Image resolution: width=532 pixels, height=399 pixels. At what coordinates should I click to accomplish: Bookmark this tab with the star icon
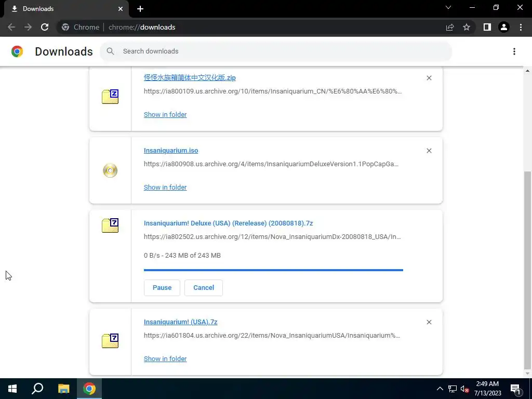coord(467,27)
